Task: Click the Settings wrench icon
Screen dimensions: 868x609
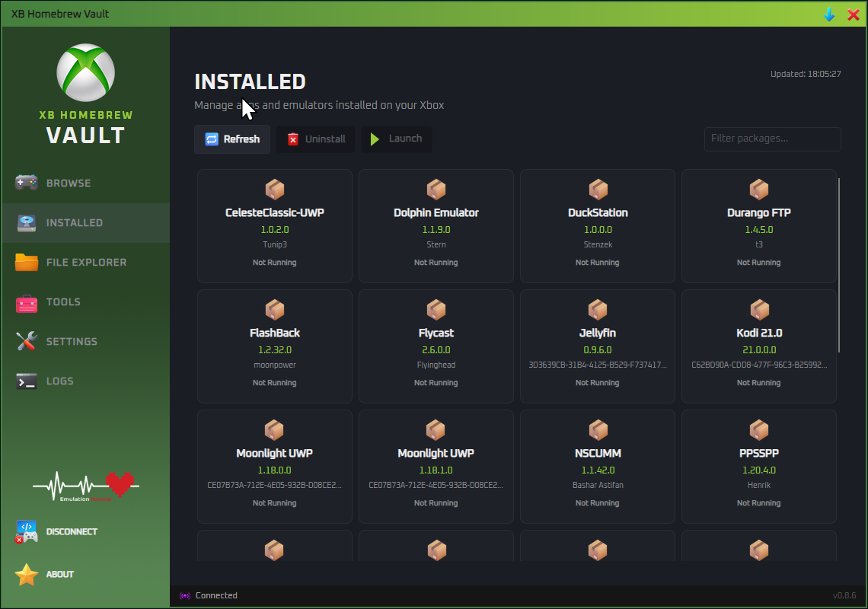Action: [26, 341]
